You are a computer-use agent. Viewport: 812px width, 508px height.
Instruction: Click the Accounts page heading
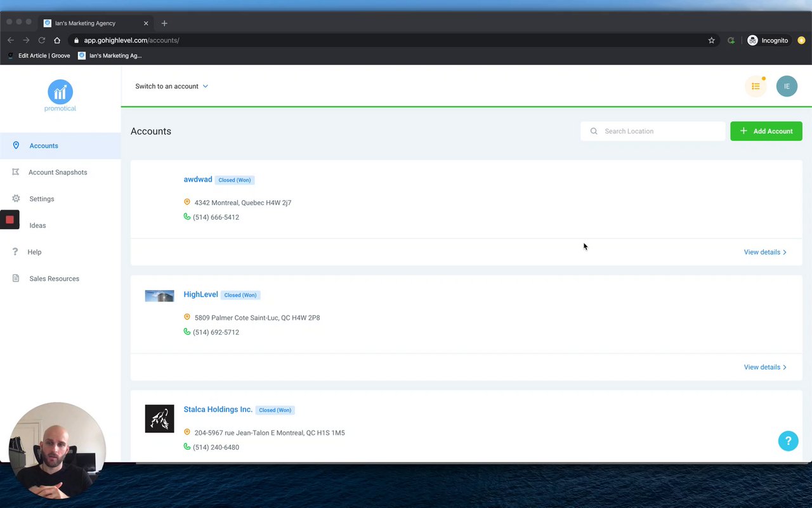click(x=151, y=131)
